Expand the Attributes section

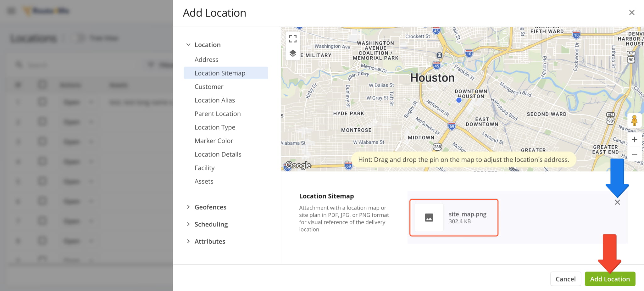pyautogui.click(x=188, y=241)
